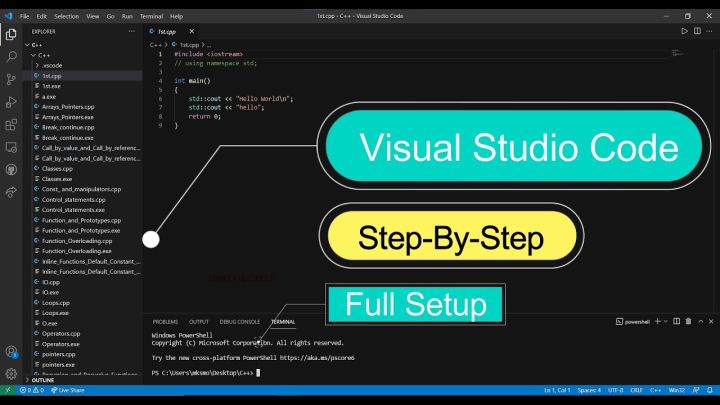Change line endings via CRLF
720x405 pixels.
(x=636, y=390)
